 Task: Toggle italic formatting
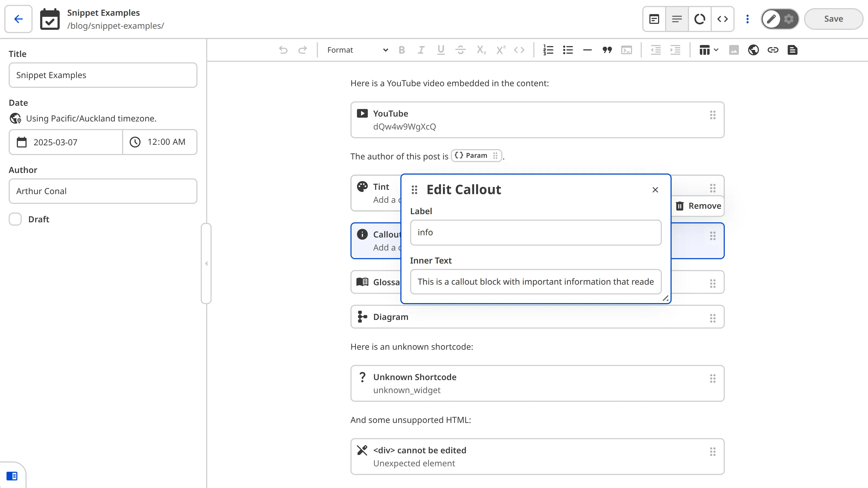[x=421, y=50]
